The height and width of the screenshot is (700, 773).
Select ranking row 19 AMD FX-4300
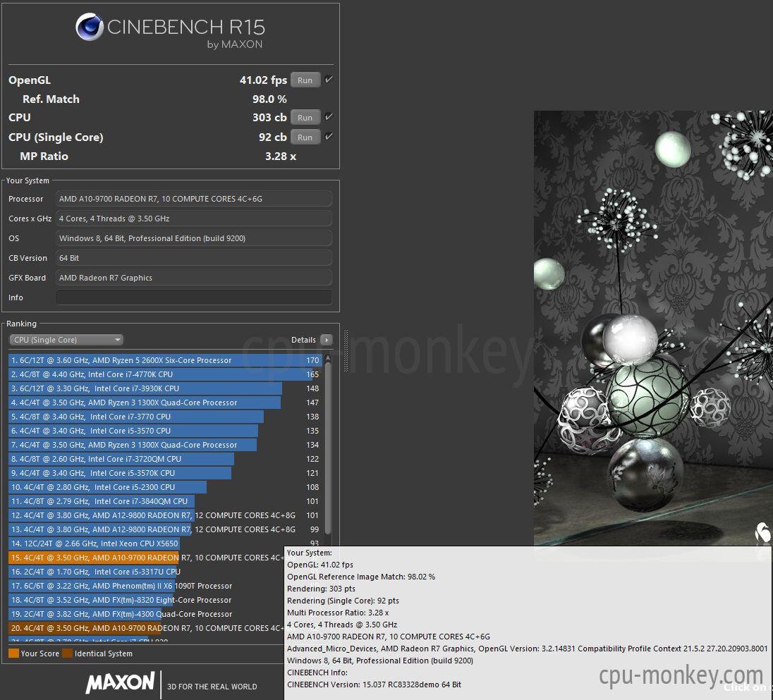pyautogui.click(x=147, y=614)
